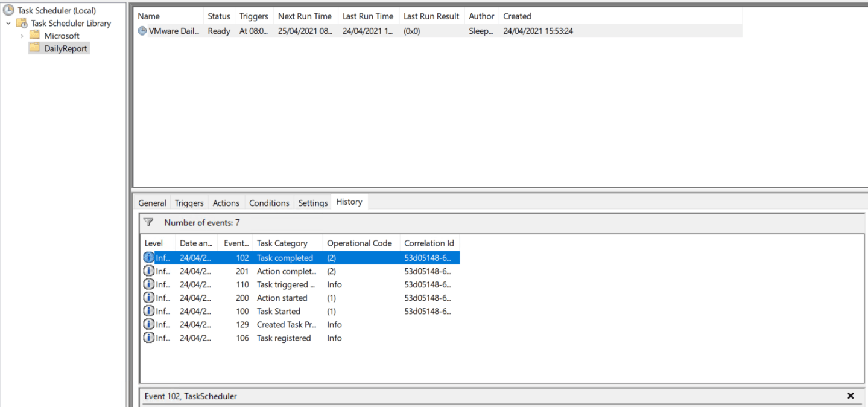This screenshot has width=868, height=407.
Task: Select the Task Started event 100 row
Action: click(301, 311)
